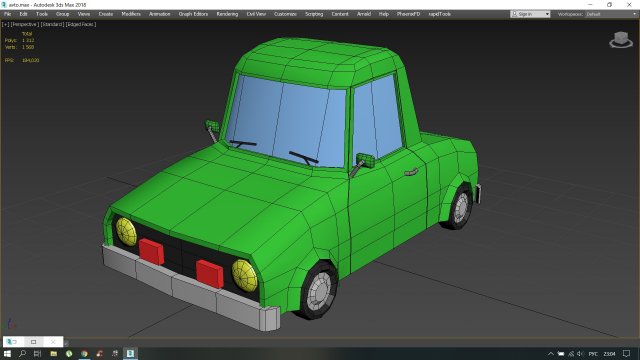640x360 pixels.
Task: Select the left yellow headlight on the car
Action: 126,231
